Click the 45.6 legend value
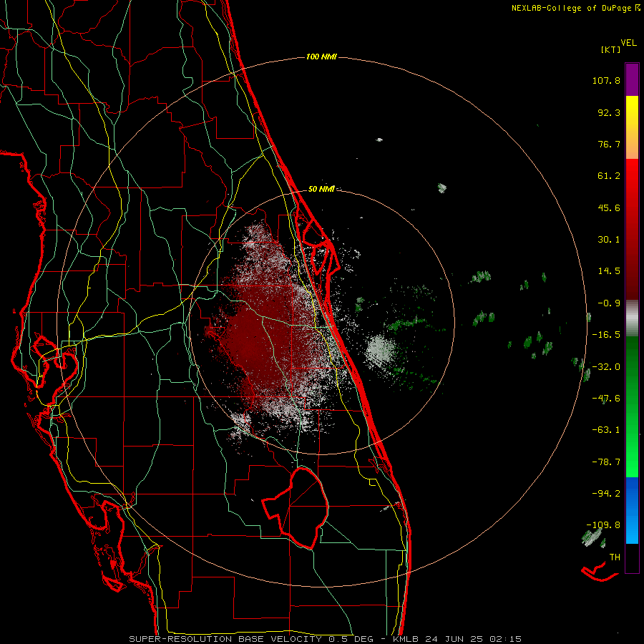644x644 pixels. pos(609,208)
